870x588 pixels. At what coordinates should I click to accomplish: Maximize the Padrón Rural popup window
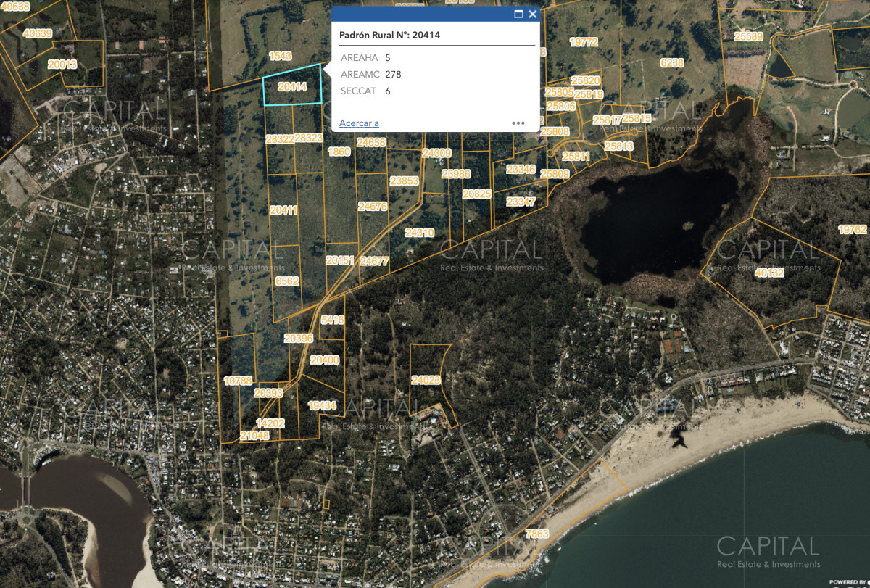pyautogui.click(x=518, y=14)
